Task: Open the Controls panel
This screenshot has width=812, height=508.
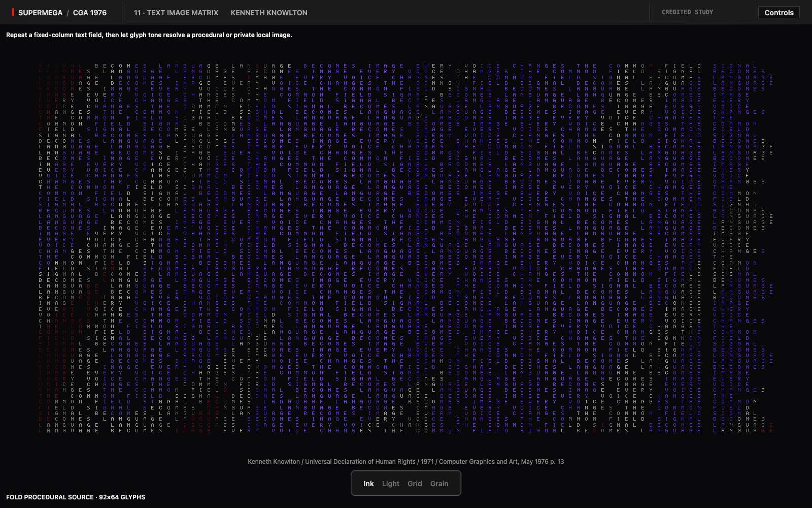Action: click(779, 13)
